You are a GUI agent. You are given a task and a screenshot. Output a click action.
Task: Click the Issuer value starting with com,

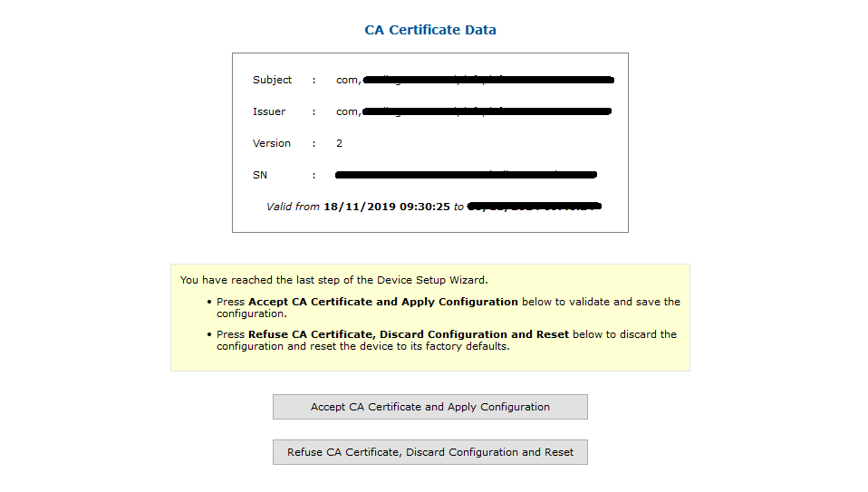[x=474, y=111]
